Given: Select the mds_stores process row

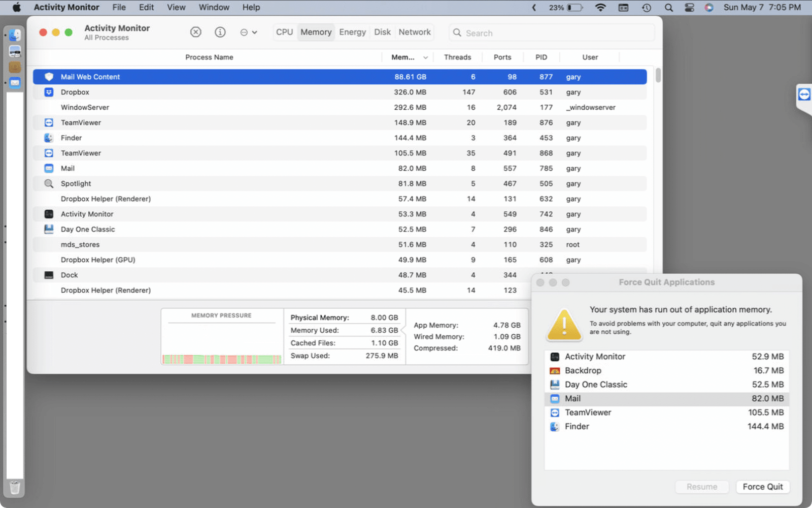Looking at the screenshot, I should coord(340,244).
